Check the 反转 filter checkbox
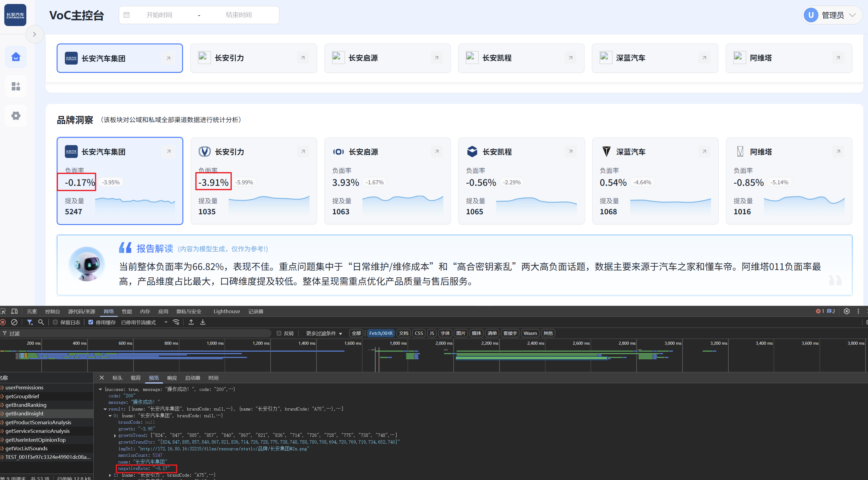The width and height of the screenshot is (868, 480). coord(279,333)
